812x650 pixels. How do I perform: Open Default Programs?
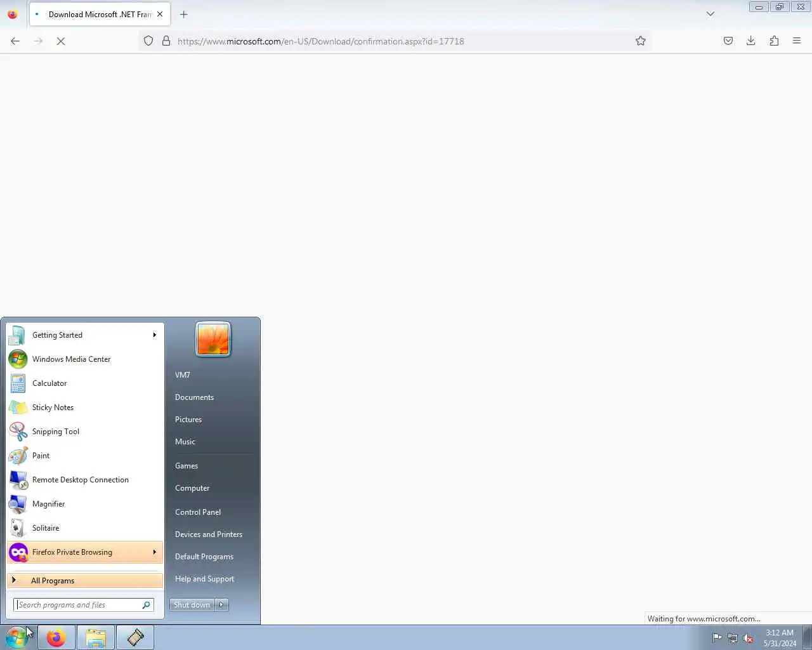pos(204,557)
